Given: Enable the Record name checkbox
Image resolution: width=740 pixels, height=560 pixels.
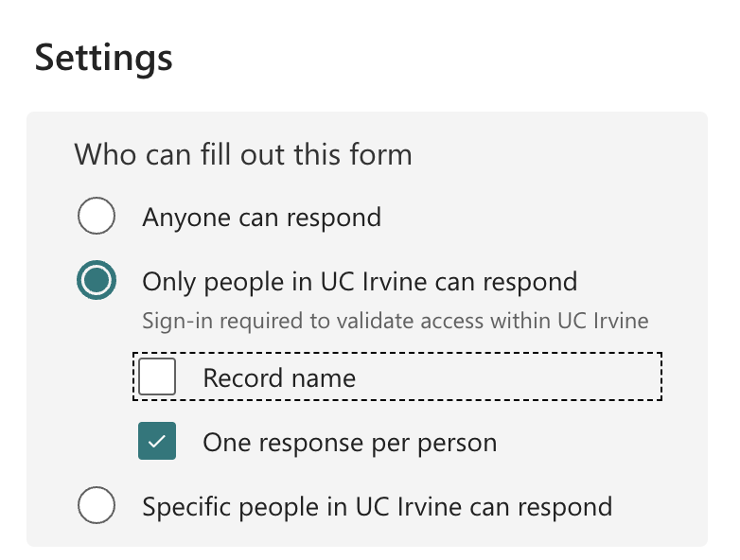Looking at the screenshot, I should [x=157, y=377].
